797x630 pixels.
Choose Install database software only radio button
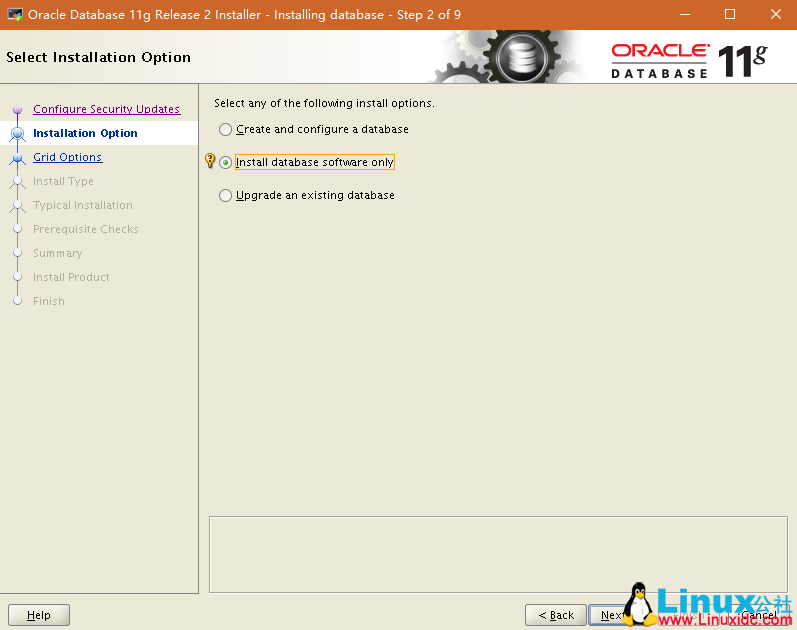(225, 162)
